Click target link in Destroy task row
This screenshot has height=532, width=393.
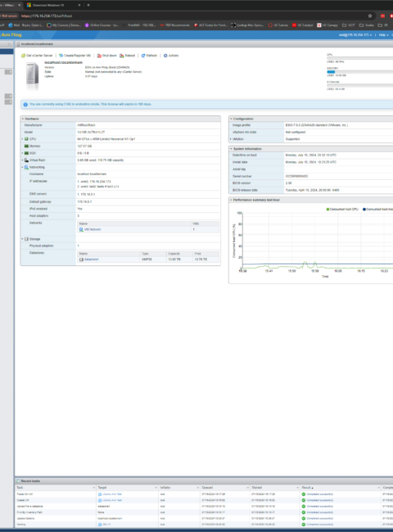107,524
